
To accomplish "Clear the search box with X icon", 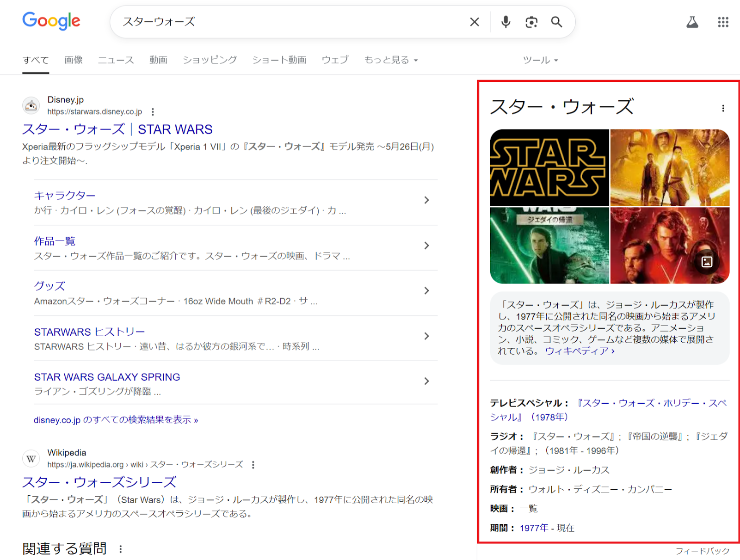I will 475,22.
